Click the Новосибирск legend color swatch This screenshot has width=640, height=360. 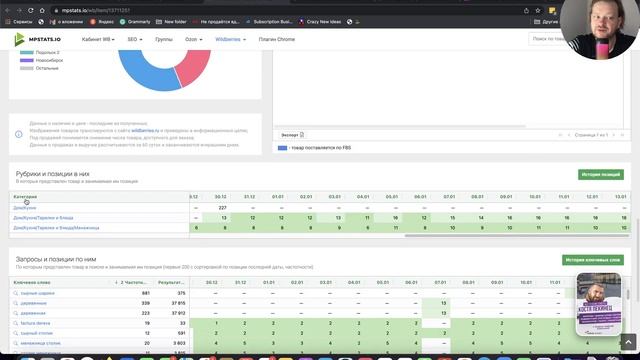27,60
